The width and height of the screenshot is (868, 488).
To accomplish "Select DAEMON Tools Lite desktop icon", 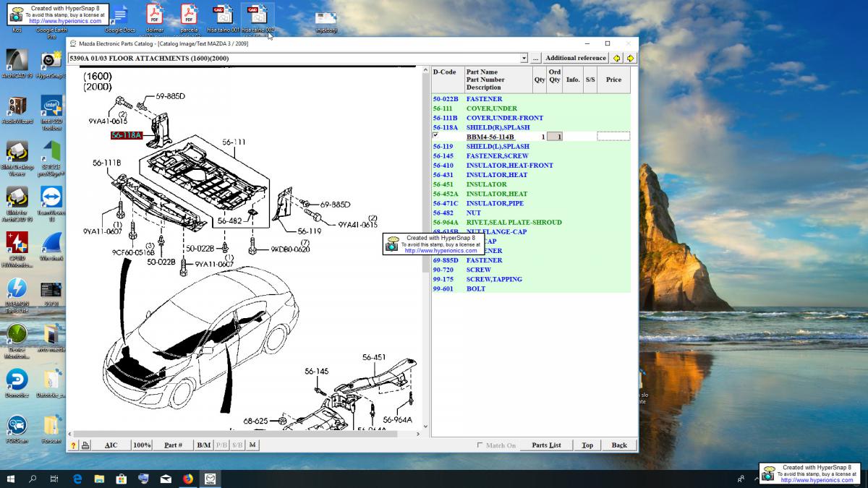I will [17, 296].
